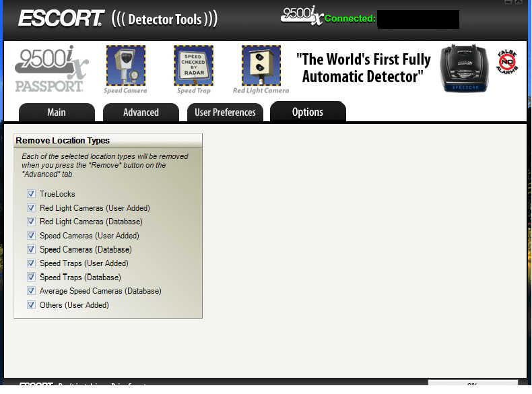This screenshot has width=532, height=394.
Task: Open the Advanced tab
Action: tap(141, 112)
